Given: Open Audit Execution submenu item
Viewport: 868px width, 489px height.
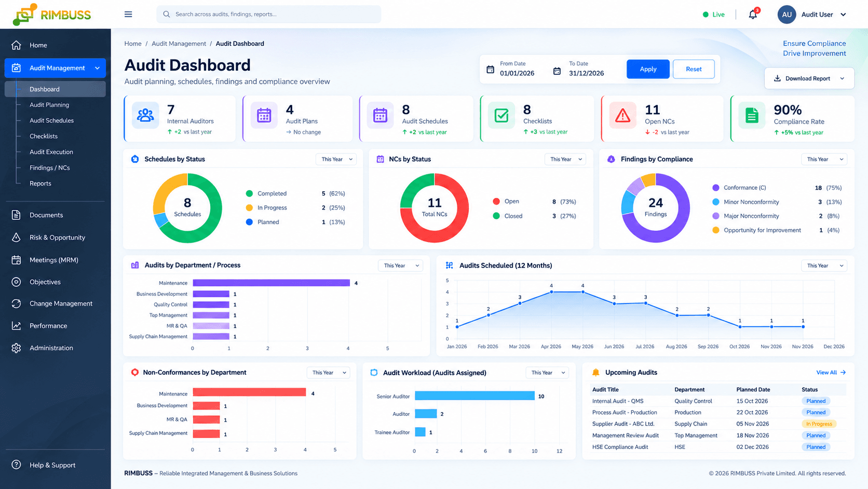Looking at the screenshot, I should [x=51, y=152].
